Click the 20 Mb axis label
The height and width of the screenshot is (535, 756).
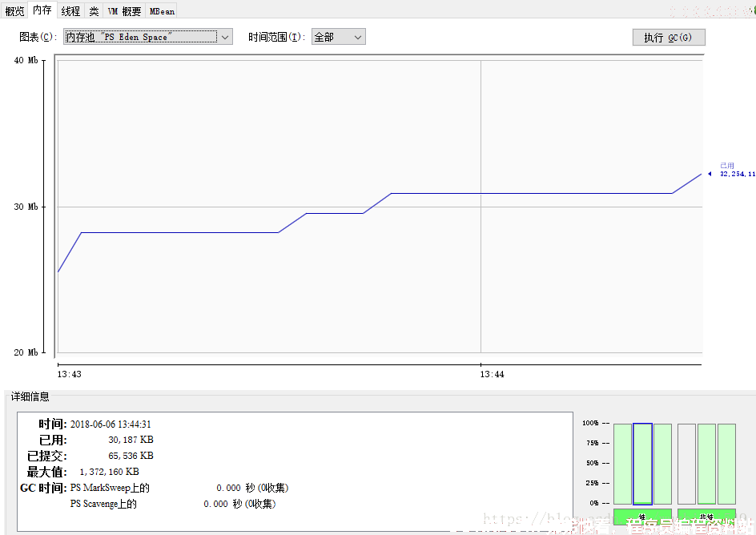(x=26, y=352)
